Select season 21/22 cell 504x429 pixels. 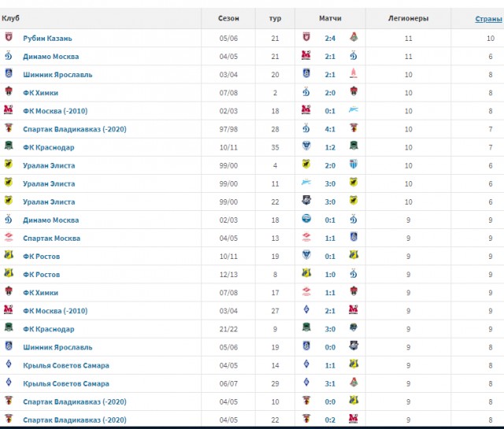point(228,329)
